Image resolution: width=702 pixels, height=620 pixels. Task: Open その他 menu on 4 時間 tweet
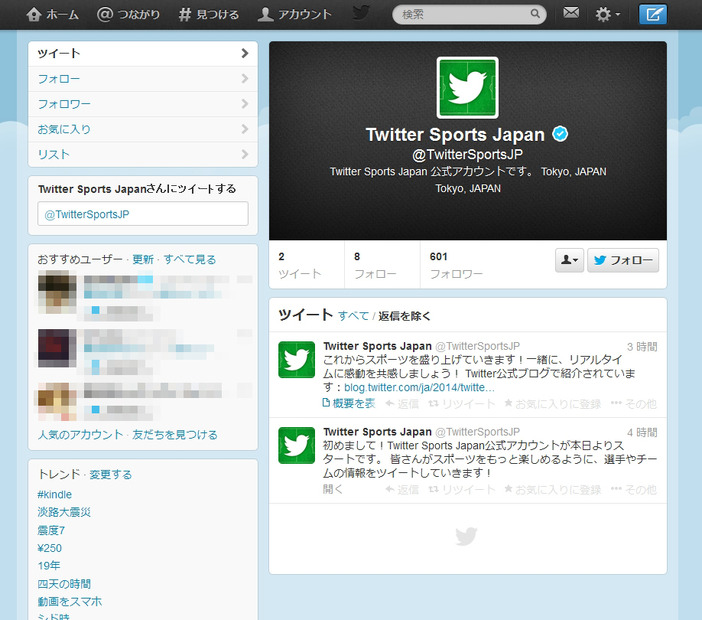click(634, 490)
